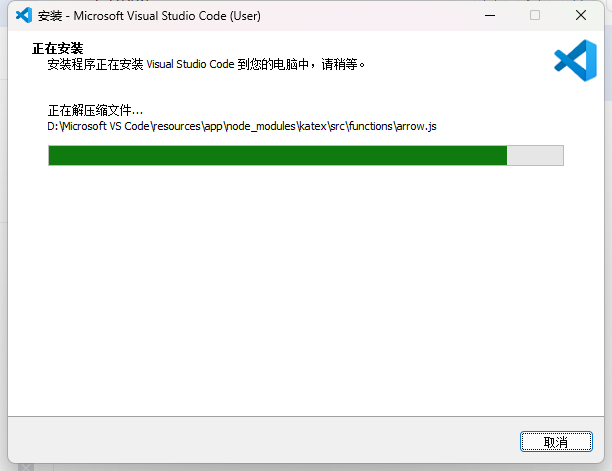Click the 正在解压缩文件... status text
This screenshot has height=471, width=612.
(95, 111)
